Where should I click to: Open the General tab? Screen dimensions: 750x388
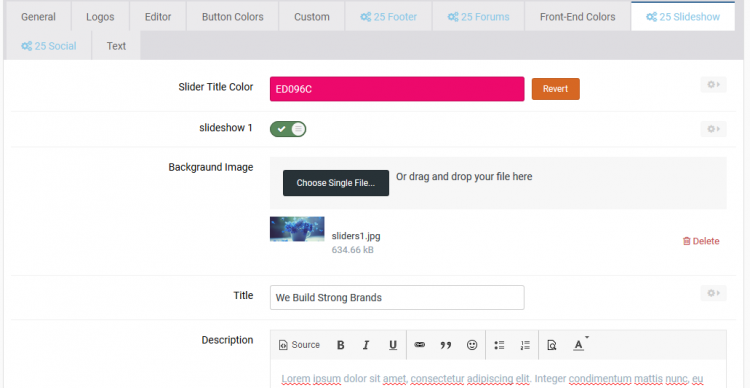pyautogui.click(x=38, y=17)
